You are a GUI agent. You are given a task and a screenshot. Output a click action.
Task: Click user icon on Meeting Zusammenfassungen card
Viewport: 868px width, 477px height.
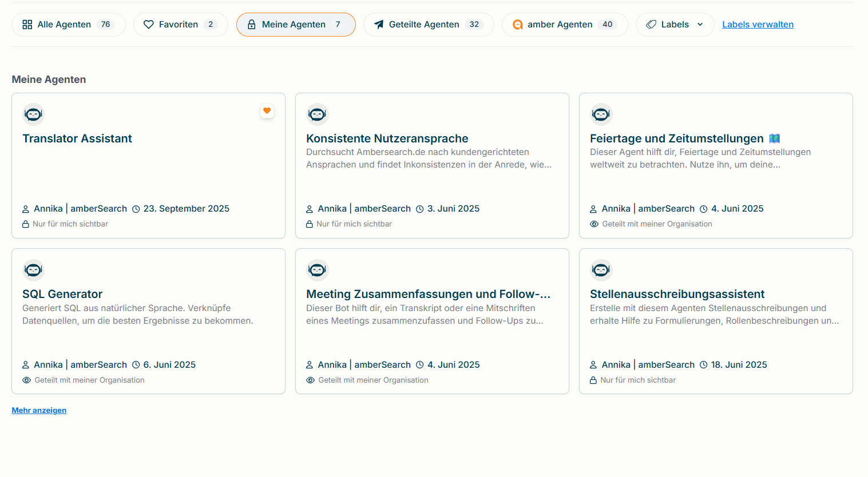[x=310, y=365]
